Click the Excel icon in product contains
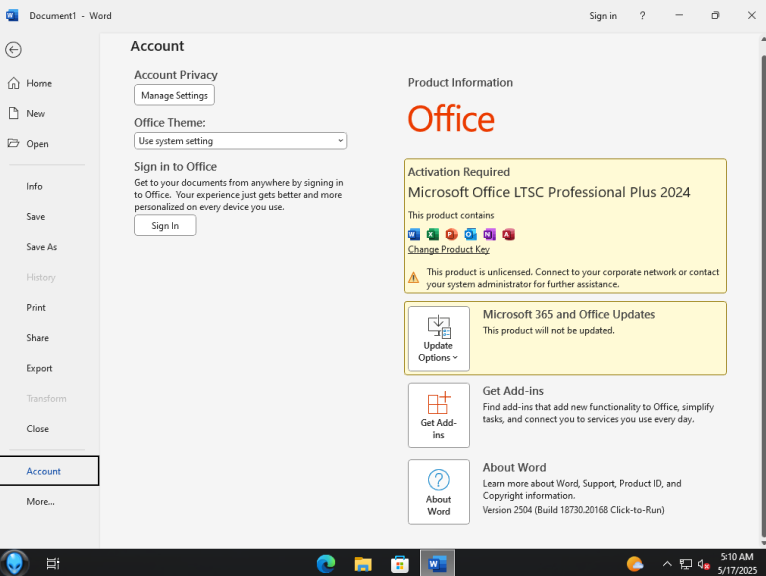 [433, 235]
